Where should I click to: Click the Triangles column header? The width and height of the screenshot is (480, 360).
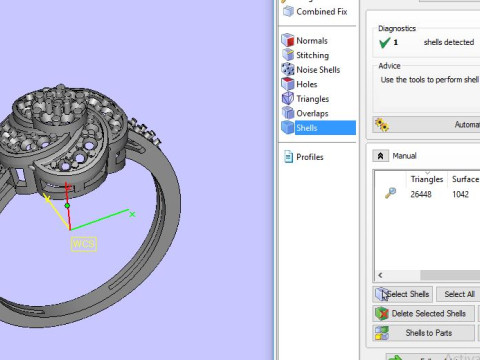(427, 179)
